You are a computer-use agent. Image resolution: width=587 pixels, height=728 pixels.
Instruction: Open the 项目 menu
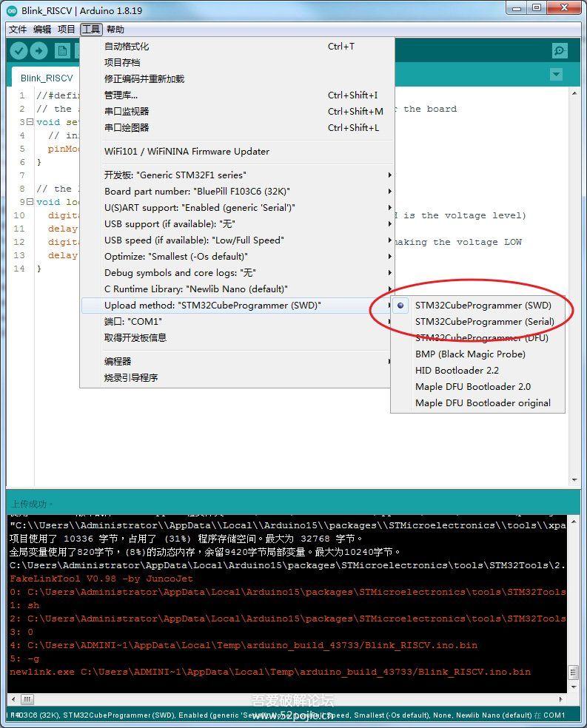point(67,30)
